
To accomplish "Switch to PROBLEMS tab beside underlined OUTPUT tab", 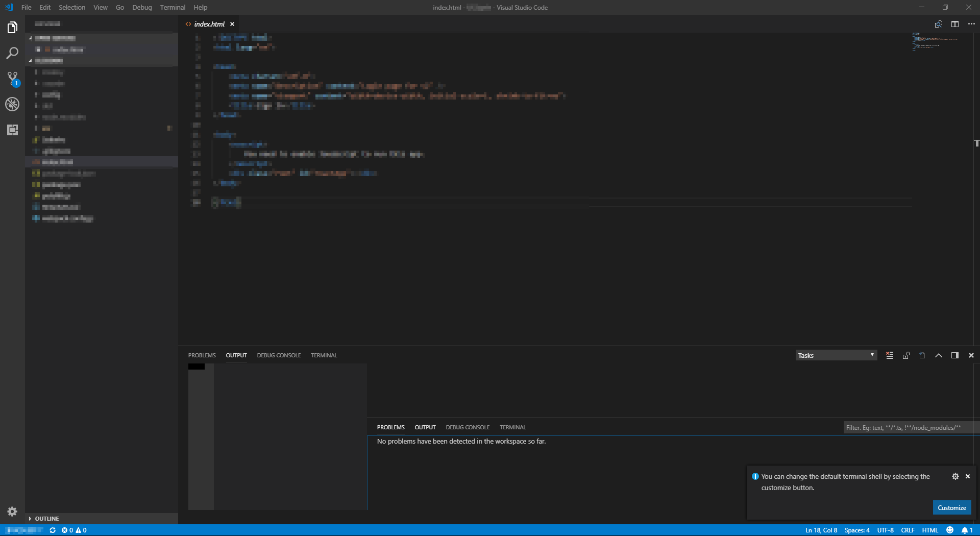I will click(202, 355).
